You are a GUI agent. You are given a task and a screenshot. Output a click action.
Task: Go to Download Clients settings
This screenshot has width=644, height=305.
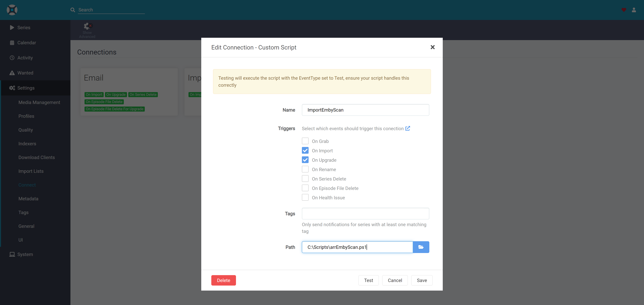(x=37, y=157)
